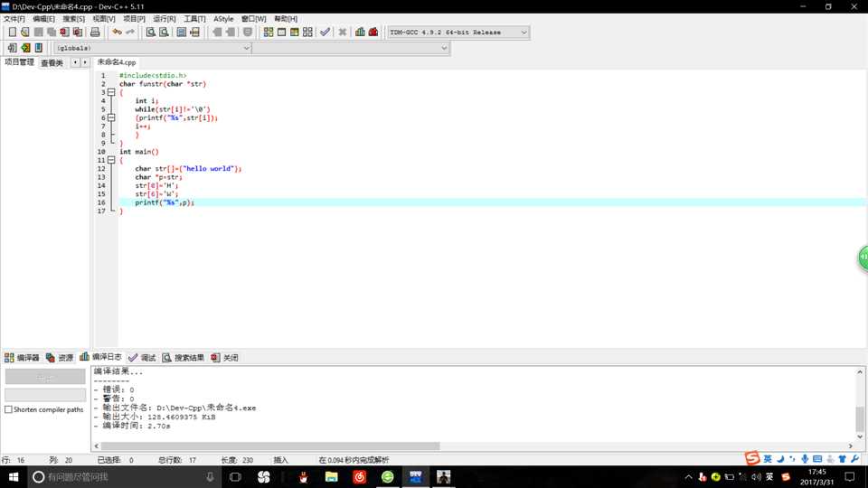This screenshot has width=868, height=488.
Task: Click the Go to line icon
Action: click(x=195, y=33)
